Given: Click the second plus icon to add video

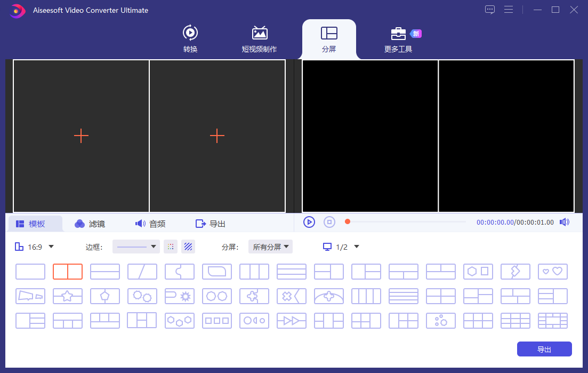Looking at the screenshot, I should pos(217,136).
